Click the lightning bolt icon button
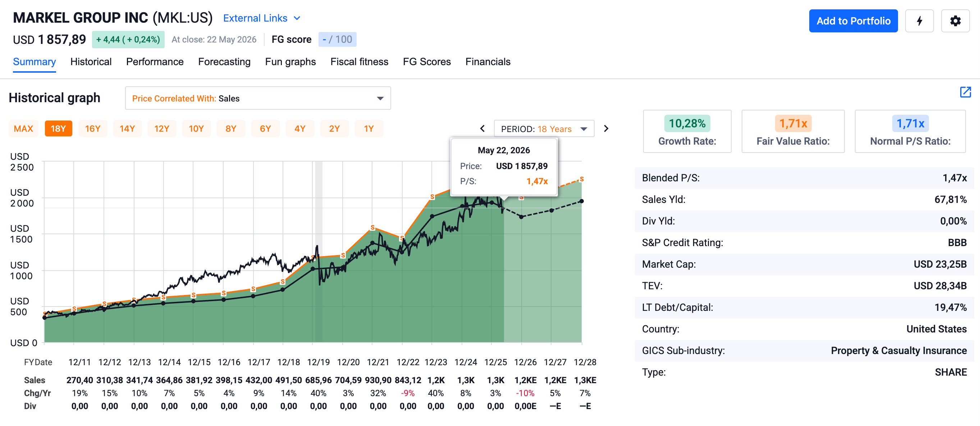The width and height of the screenshot is (980, 426). 919,21
